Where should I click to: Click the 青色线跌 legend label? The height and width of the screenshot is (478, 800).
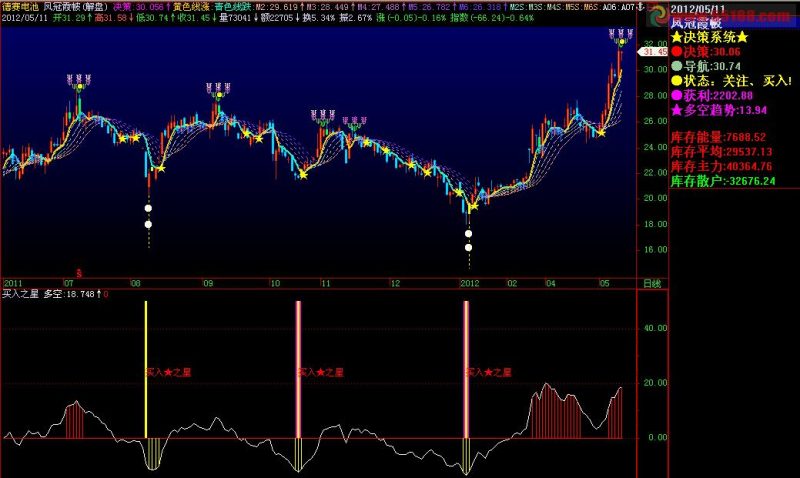click(x=233, y=7)
